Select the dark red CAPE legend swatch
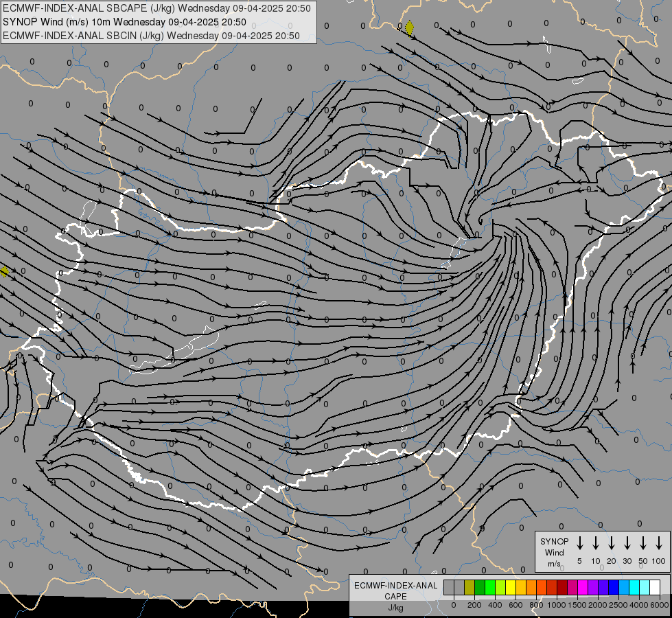This screenshot has width=672, height=618. tap(563, 587)
